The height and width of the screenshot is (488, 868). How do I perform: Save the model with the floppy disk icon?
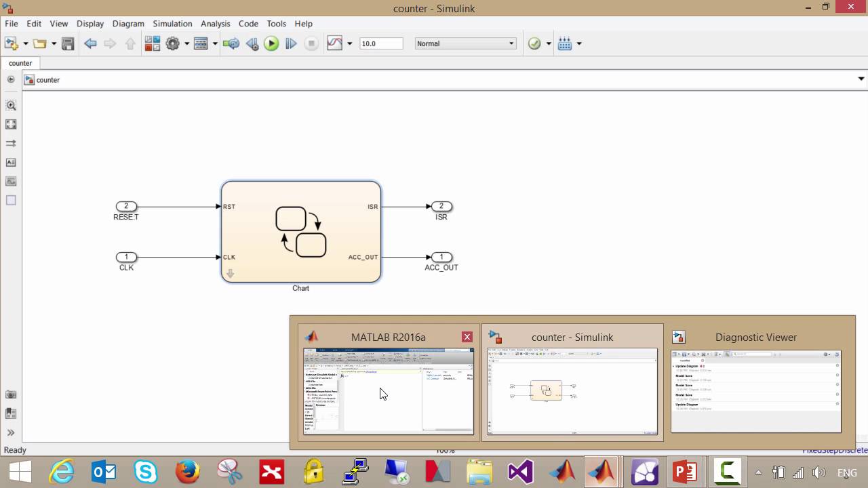[x=68, y=43]
